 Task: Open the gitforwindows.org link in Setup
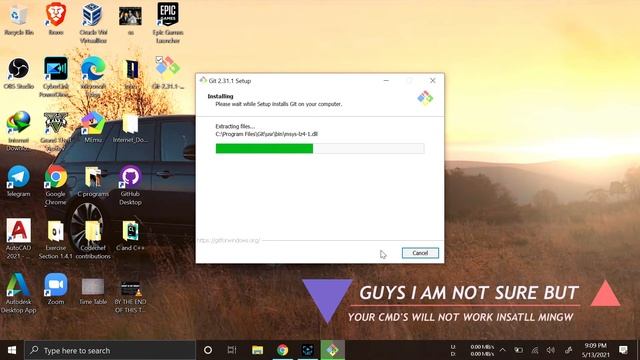pos(229,240)
